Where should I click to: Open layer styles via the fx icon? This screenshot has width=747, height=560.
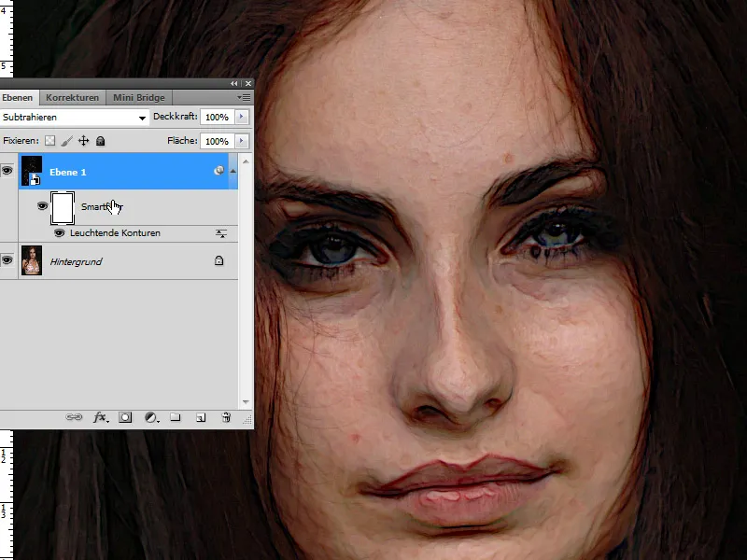click(x=100, y=417)
